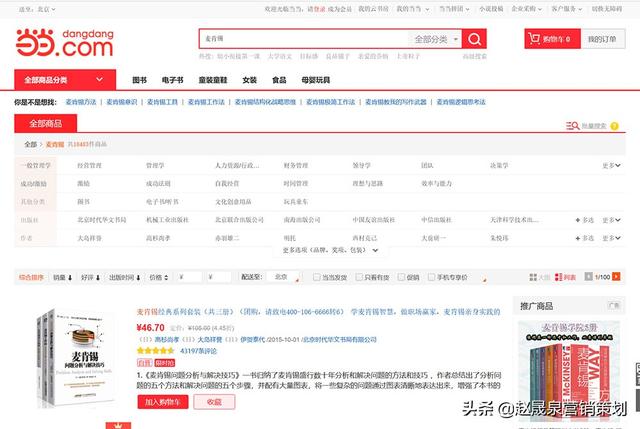Expand 更多选项 (品牌、装帧、包装)
This screenshot has width=640, height=429.
(330, 250)
